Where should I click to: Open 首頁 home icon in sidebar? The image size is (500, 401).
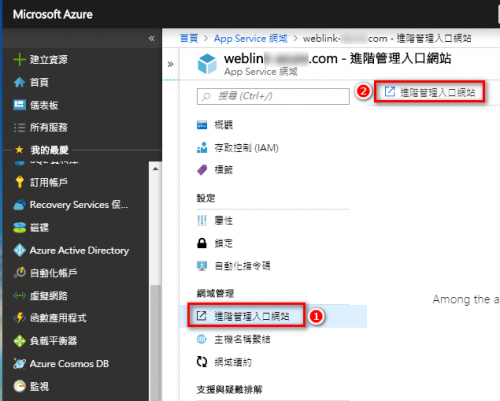coord(19,82)
